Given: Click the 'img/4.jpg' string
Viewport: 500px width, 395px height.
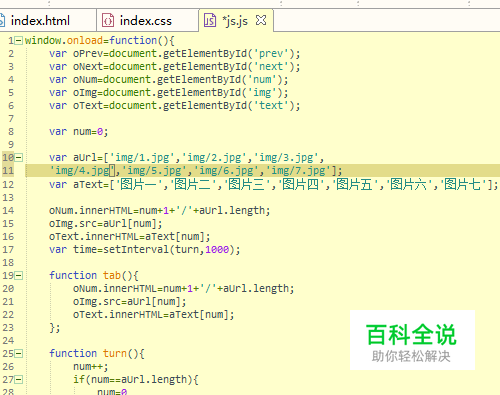Looking at the screenshot, I should 82,171.
